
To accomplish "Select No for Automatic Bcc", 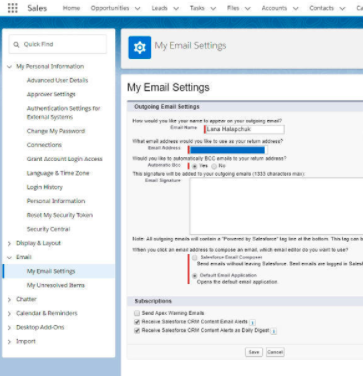I will 214,166.
